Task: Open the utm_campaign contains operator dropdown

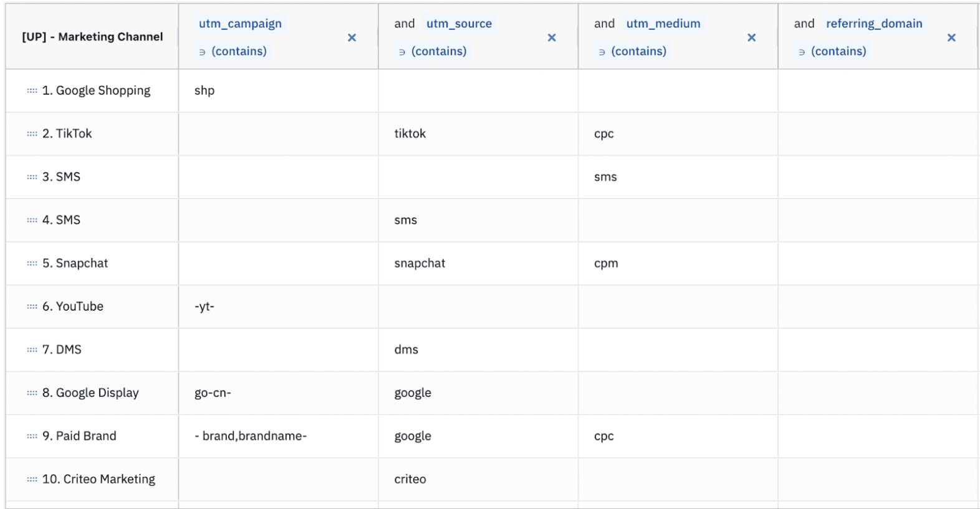Action: tap(233, 51)
